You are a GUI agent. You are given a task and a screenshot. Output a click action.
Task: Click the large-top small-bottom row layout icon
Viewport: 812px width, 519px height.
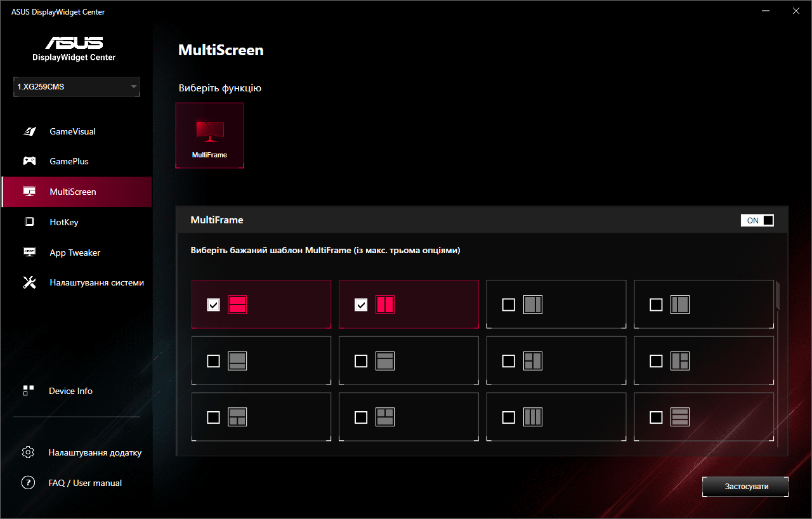[x=237, y=361]
